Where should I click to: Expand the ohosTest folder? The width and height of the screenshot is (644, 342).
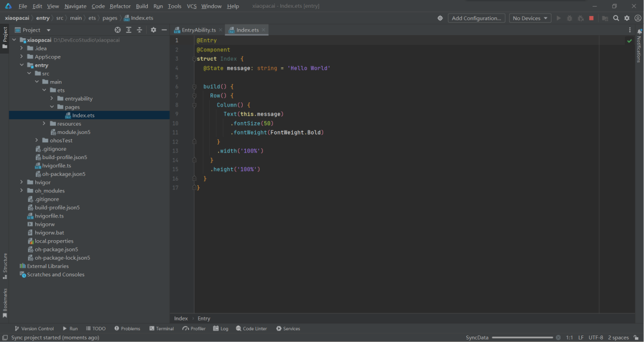[x=36, y=141]
